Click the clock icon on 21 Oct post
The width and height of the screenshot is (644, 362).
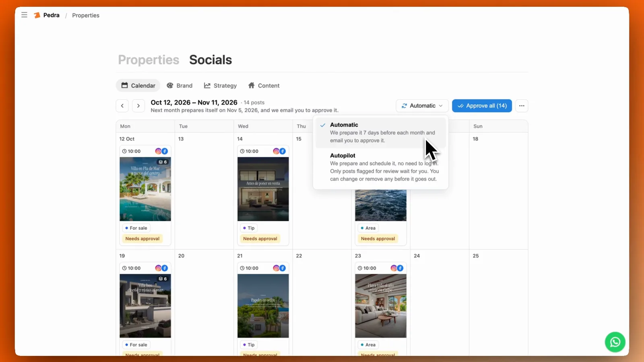coord(242,268)
